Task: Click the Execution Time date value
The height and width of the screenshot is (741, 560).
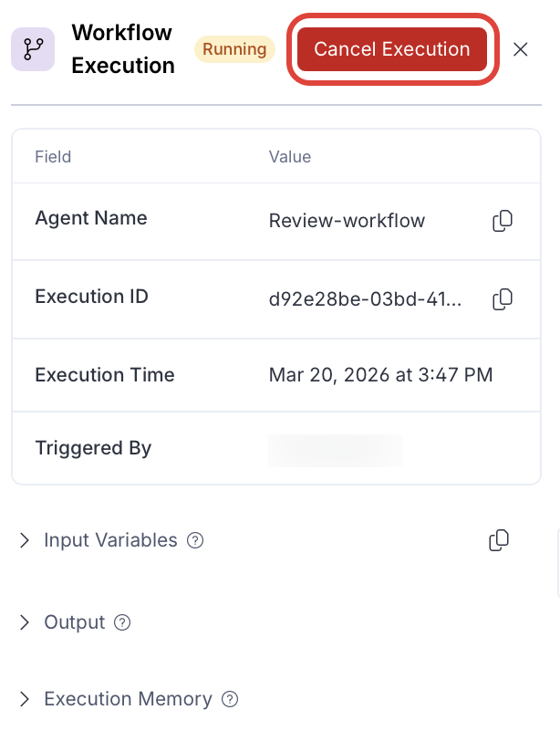Action: [x=380, y=375]
